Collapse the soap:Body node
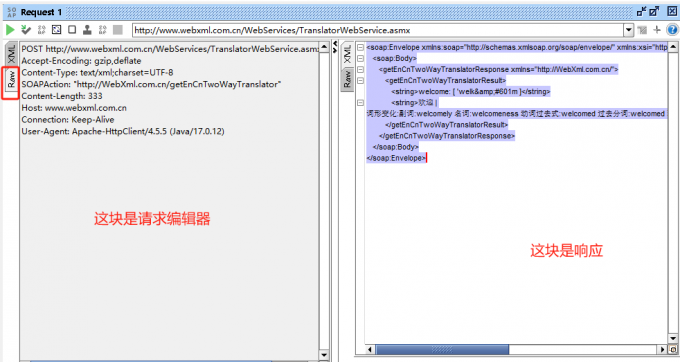Viewport: 680px width, 362px height. (360, 58)
